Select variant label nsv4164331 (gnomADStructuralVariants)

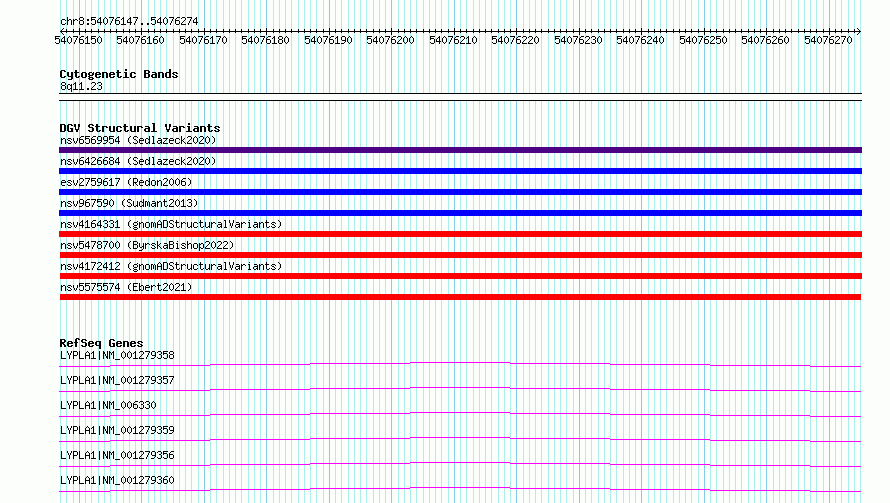tap(171, 224)
